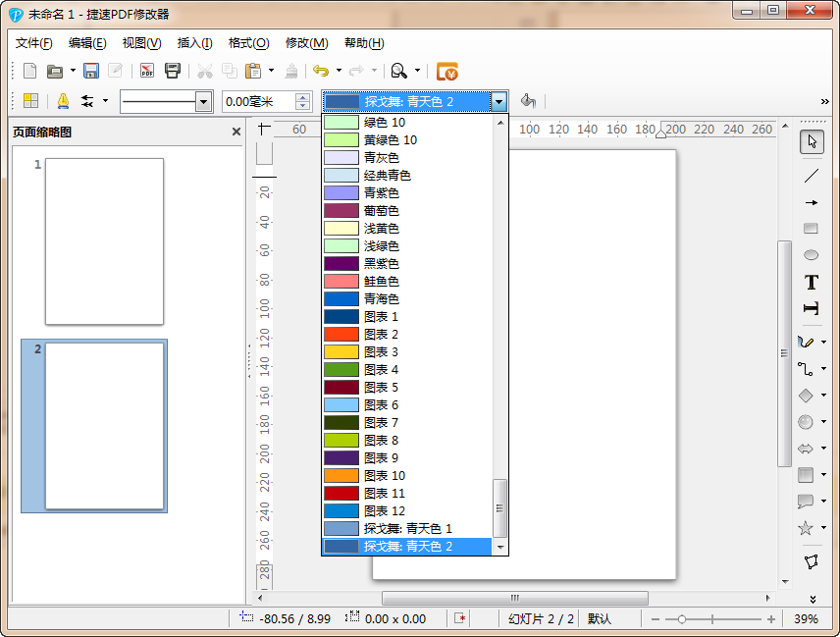Screen dimensions: 840x637
Task: Open the 插入(I) menu
Action: pyautogui.click(x=194, y=43)
